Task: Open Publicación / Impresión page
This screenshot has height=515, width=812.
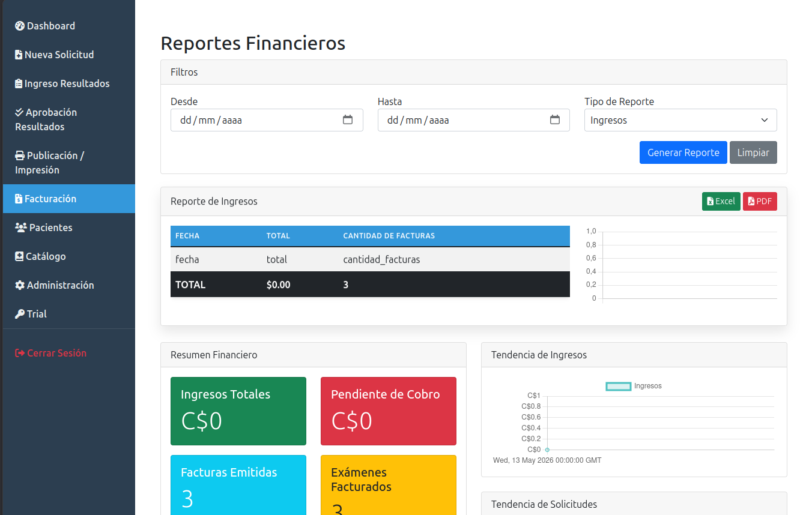Action: click(69, 163)
